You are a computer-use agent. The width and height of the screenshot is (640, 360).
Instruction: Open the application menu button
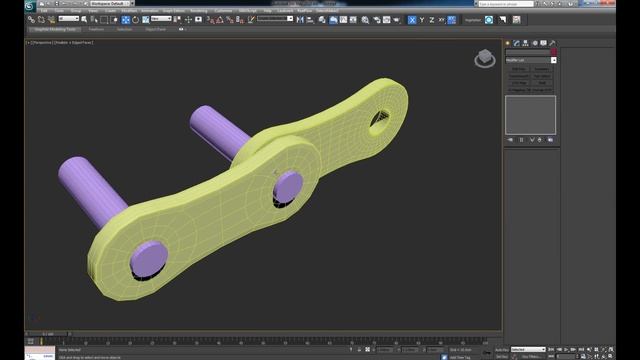pyautogui.click(x=29, y=5)
